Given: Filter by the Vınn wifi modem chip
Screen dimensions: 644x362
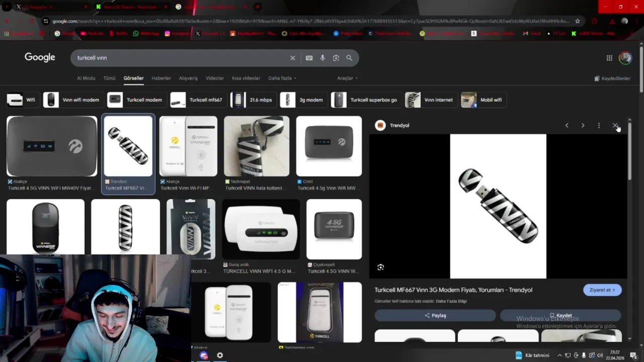Looking at the screenshot, I should (72, 100).
